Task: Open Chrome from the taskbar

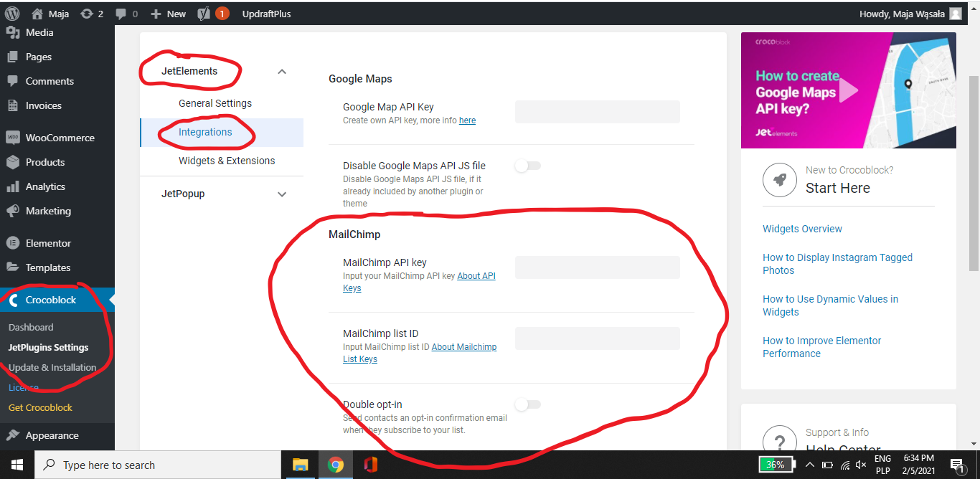Action: tap(335, 465)
